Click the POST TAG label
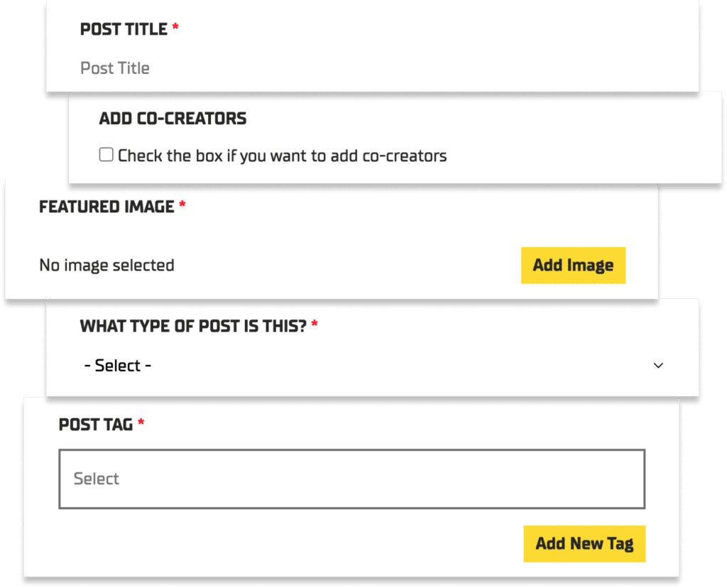The width and height of the screenshot is (727, 588). 96,425
